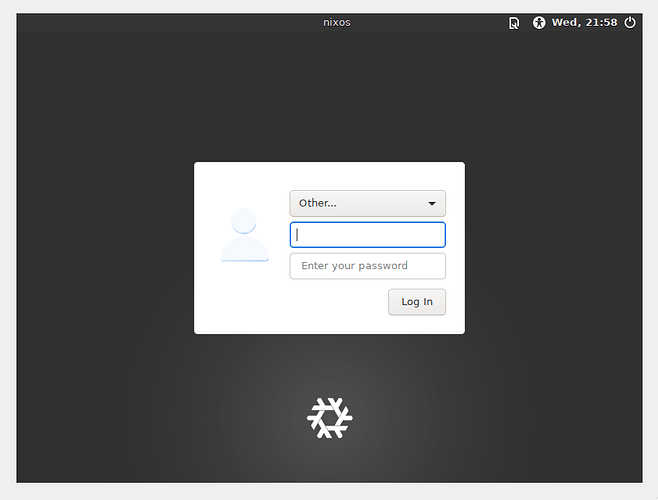This screenshot has width=658, height=500.
Task: Expand the "Other..." user dropdown
Action: (368, 204)
